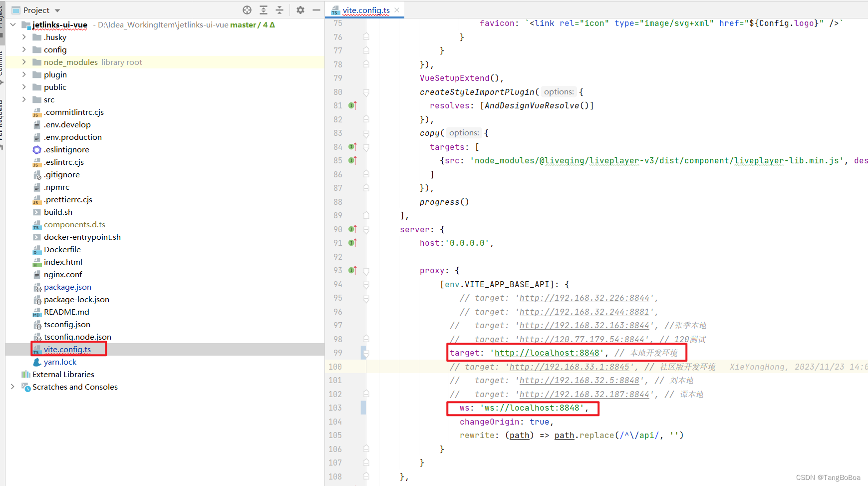Select the .npmrc file
The height and width of the screenshot is (486, 868).
[57, 187]
